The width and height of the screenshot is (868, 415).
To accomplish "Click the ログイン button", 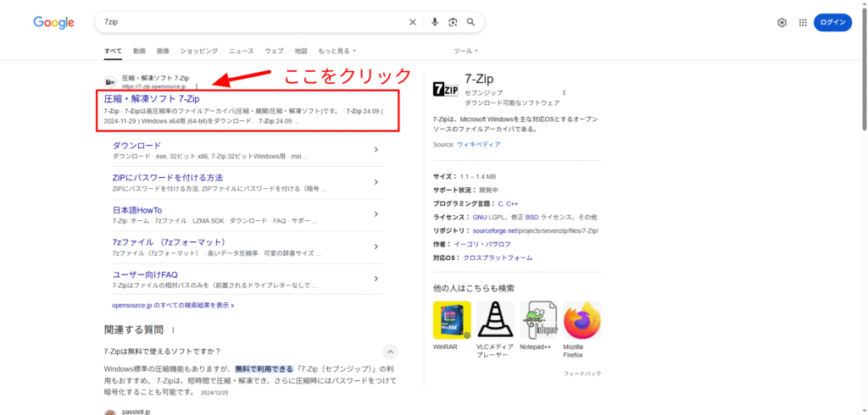I will point(832,22).
